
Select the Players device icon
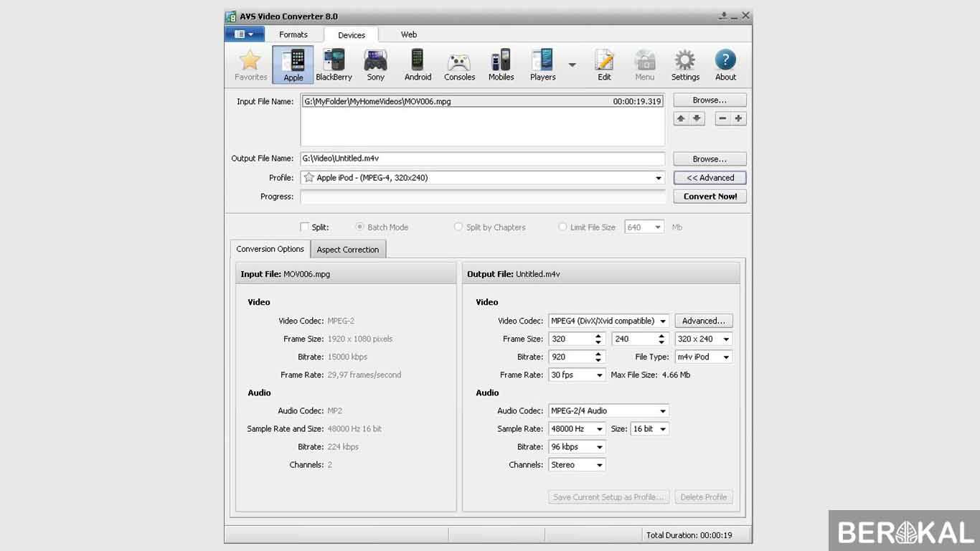coord(542,65)
